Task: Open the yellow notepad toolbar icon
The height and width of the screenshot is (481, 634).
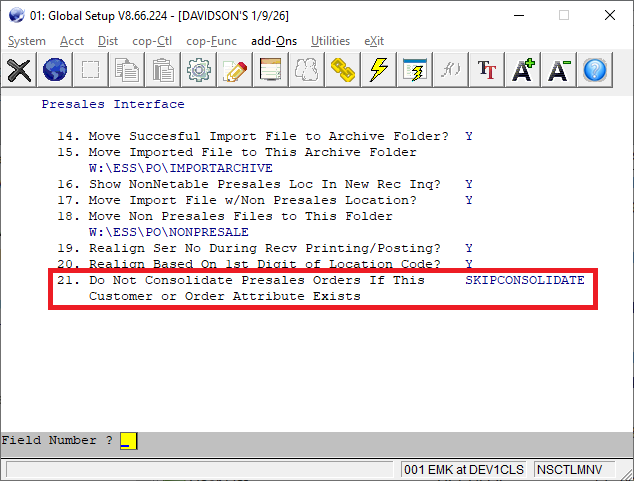Action: [270, 70]
